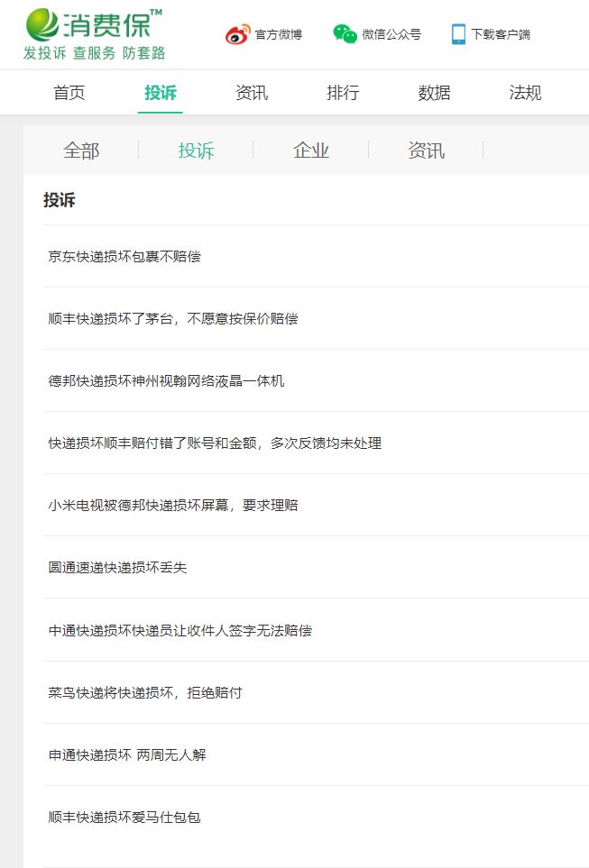Open complaint 圆通速递快递损坏丢失
The width and height of the screenshot is (589, 868).
click(117, 568)
